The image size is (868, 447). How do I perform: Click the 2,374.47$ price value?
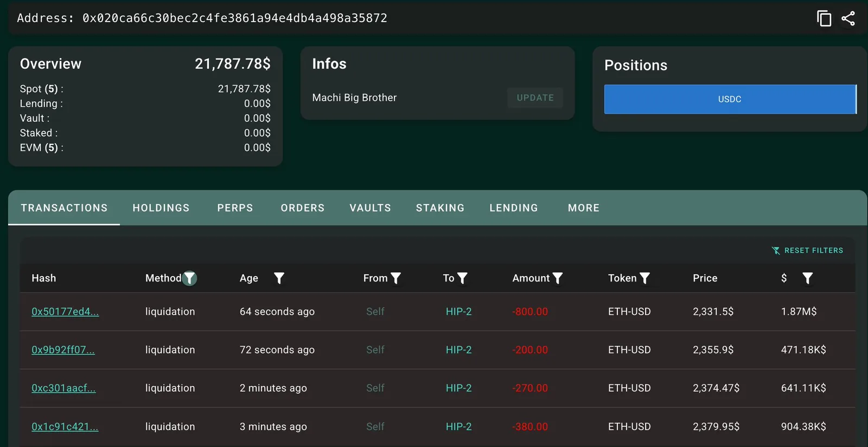(x=716, y=388)
